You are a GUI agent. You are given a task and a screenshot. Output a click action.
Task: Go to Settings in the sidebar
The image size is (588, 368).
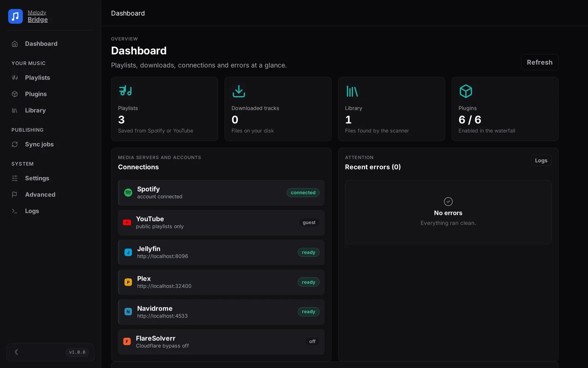tap(50, 178)
